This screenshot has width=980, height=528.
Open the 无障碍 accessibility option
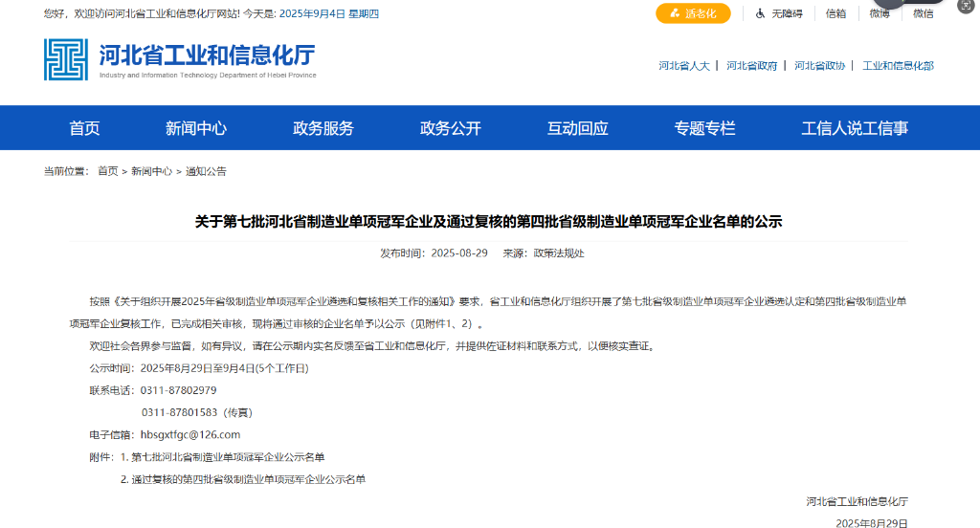tap(780, 13)
